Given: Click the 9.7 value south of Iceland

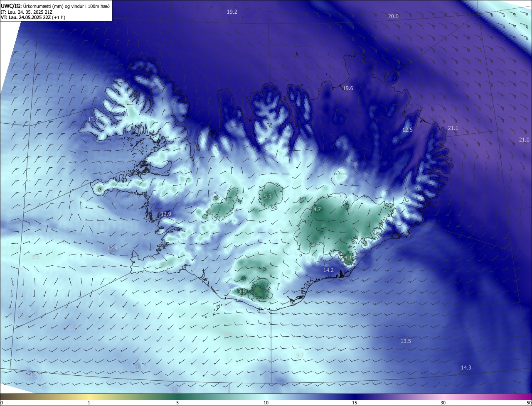Looking at the screenshot, I should [x=300, y=356].
